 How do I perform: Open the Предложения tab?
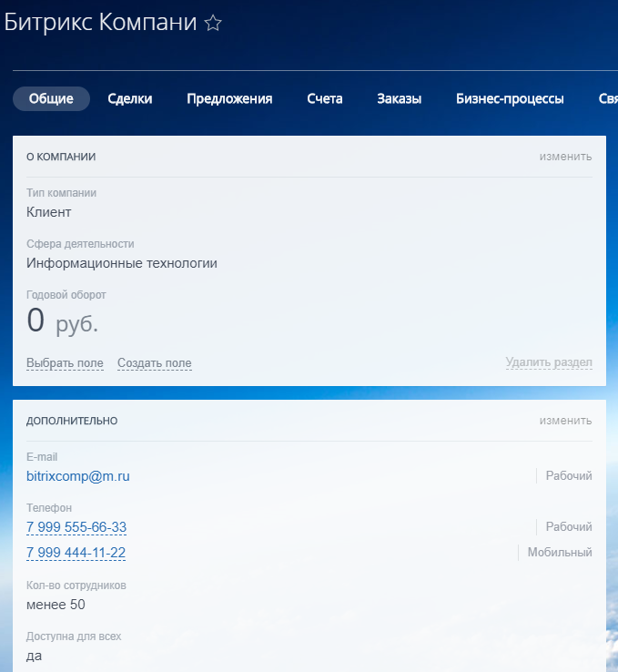pyautogui.click(x=229, y=98)
